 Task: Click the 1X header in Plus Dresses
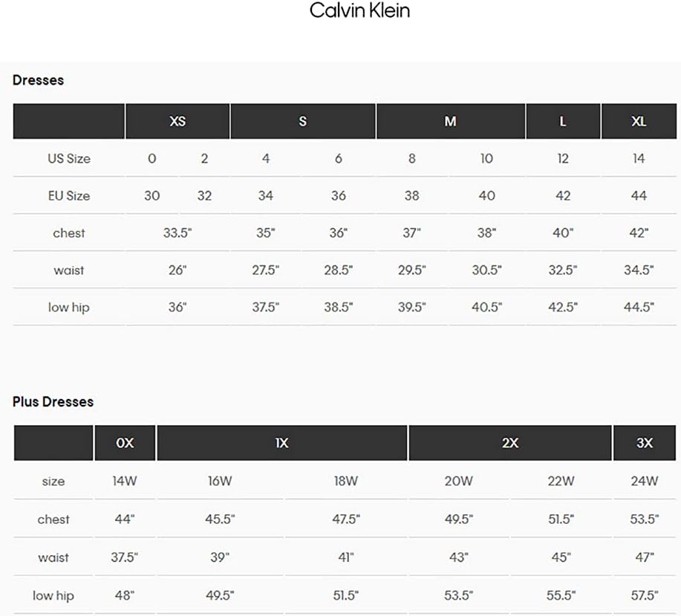click(x=281, y=443)
